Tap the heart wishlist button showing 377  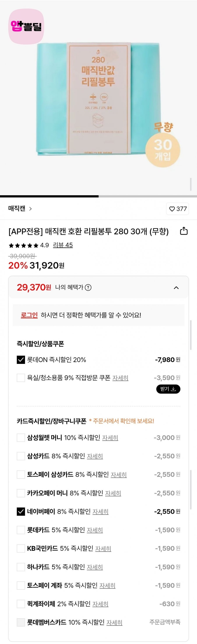pos(178,209)
